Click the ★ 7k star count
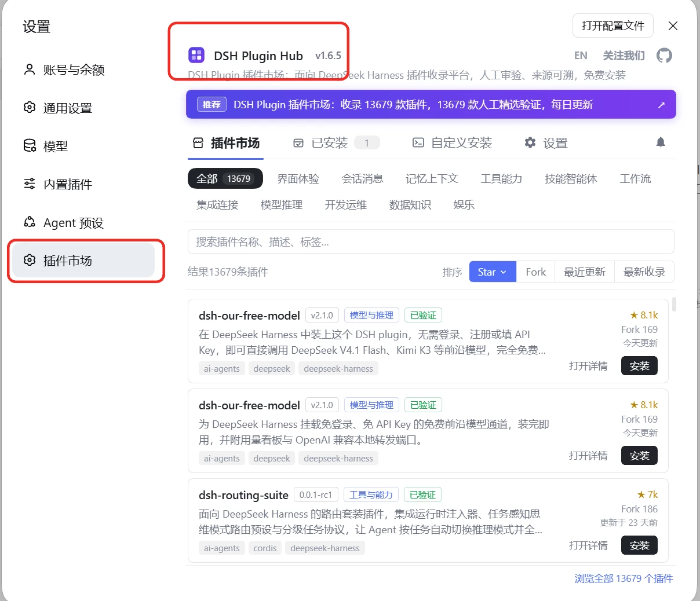The height and width of the screenshot is (601, 700). pos(647,494)
